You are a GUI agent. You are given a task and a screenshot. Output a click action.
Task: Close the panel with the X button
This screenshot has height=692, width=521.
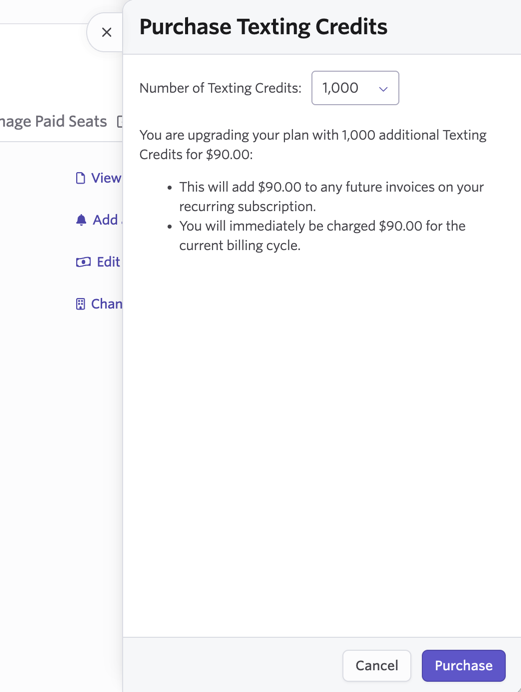click(x=106, y=32)
